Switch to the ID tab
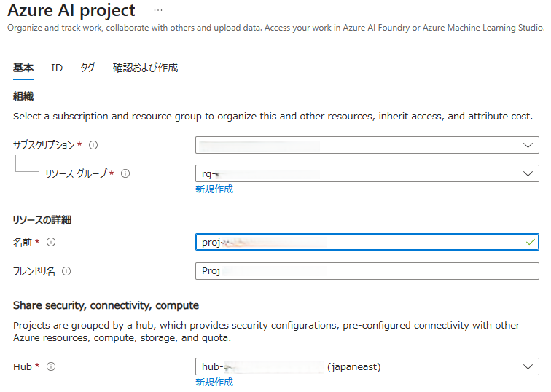The height and width of the screenshot is (392, 551). coord(57,68)
